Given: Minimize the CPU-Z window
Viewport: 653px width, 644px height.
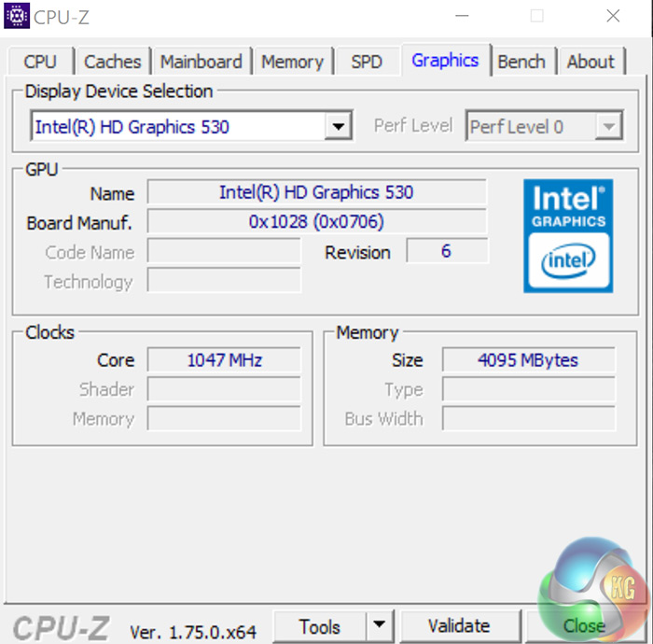Looking at the screenshot, I should (x=462, y=16).
